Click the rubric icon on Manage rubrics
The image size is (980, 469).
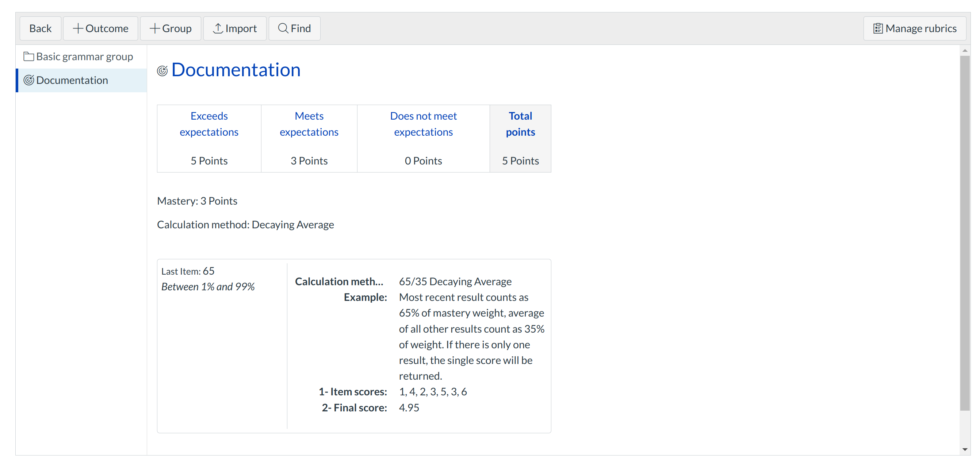pyautogui.click(x=878, y=28)
